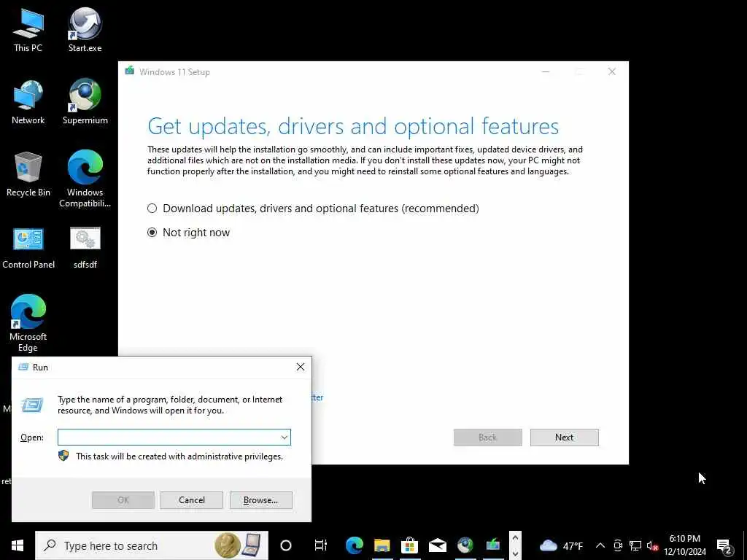Open File Explorer from the taskbar
747x560 pixels.
click(x=382, y=545)
